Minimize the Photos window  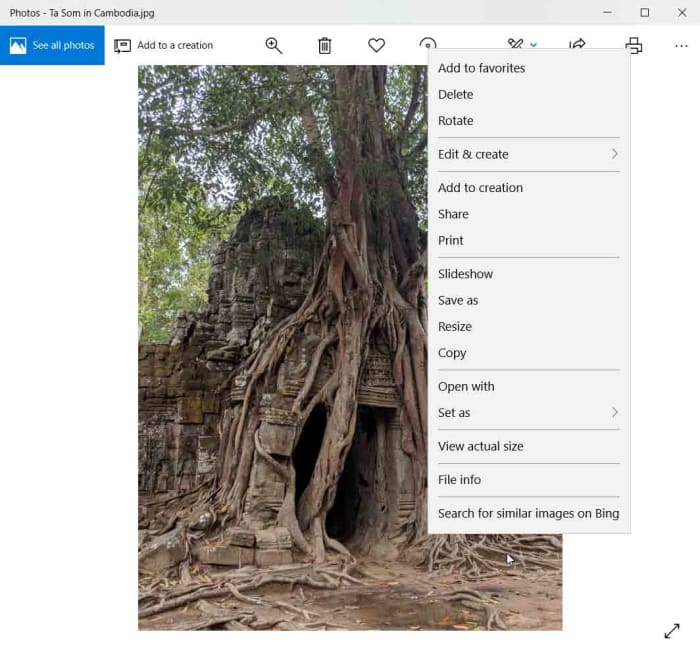607,12
